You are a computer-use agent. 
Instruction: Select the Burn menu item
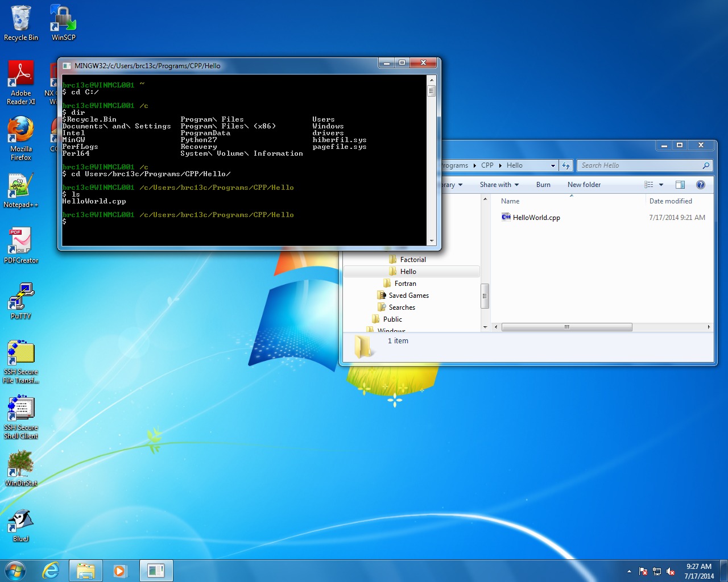[543, 184]
